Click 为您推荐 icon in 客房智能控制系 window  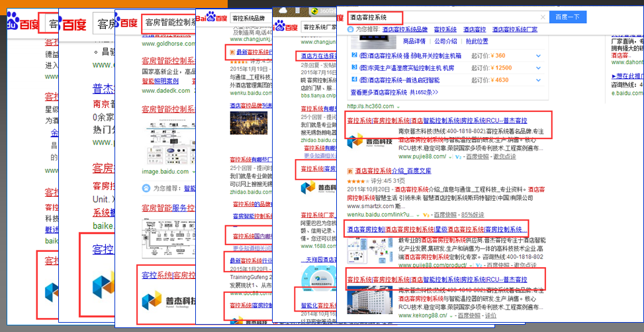[x=146, y=188]
